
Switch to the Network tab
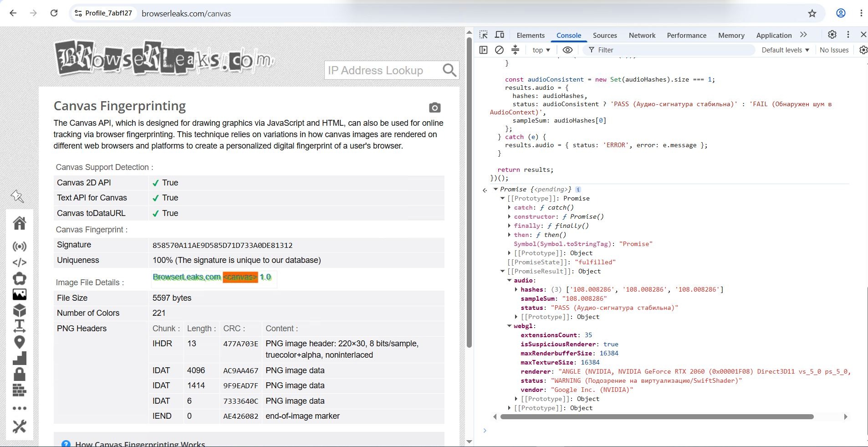pos(642,36)
